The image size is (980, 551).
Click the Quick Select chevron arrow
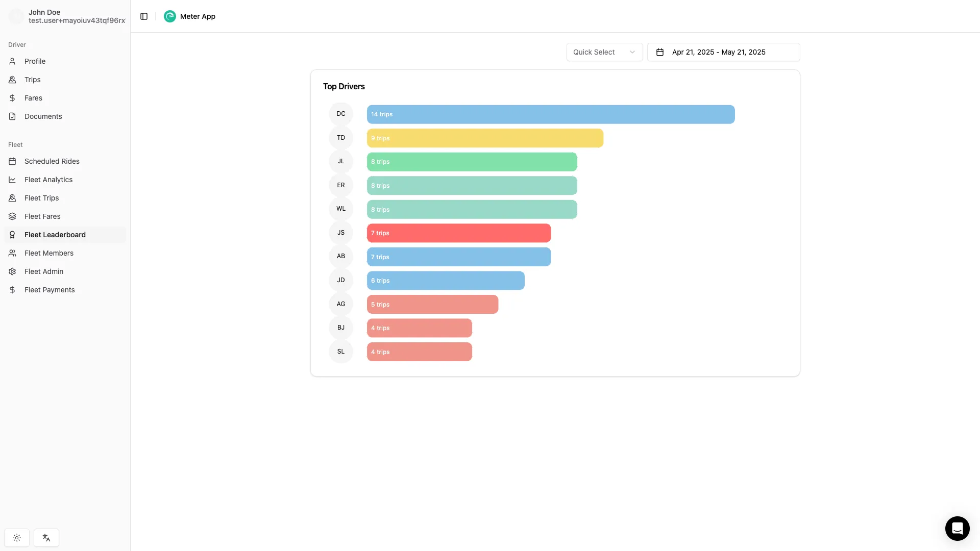click(633, 52)
